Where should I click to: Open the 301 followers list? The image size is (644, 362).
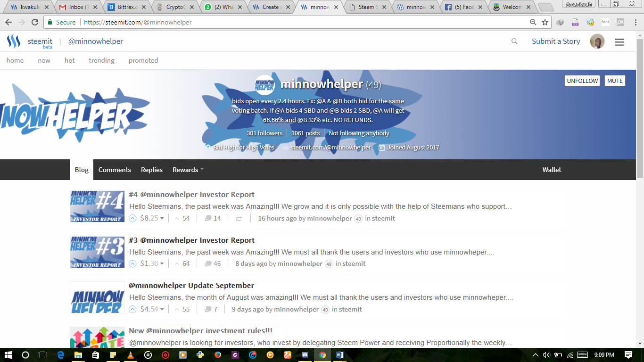click(x=264, y=133)
